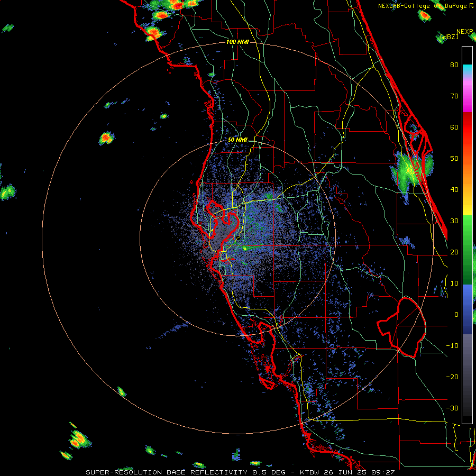Click the [dBZ] units label
Screen dimensions: 476x476
450,36
